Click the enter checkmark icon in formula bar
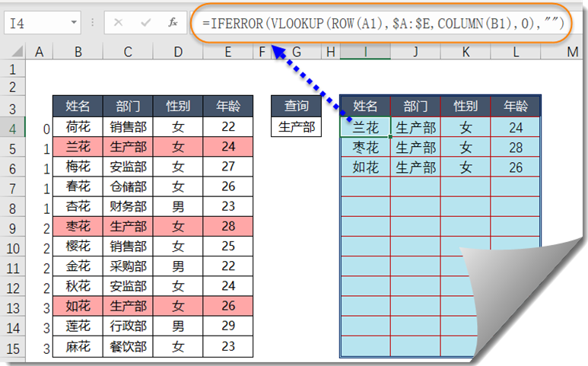Viewport: 588px width, 366px height. (x=145, y=23)
